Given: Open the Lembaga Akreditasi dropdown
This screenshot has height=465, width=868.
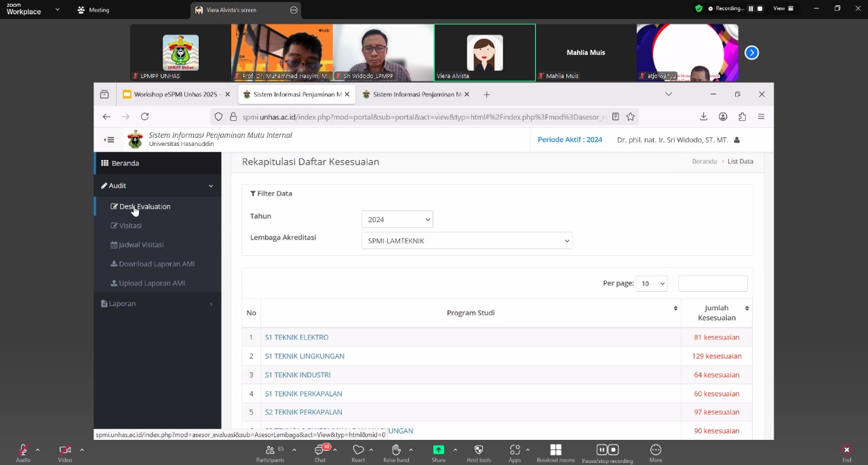Looking at the screenshot, I should (467, 241).
